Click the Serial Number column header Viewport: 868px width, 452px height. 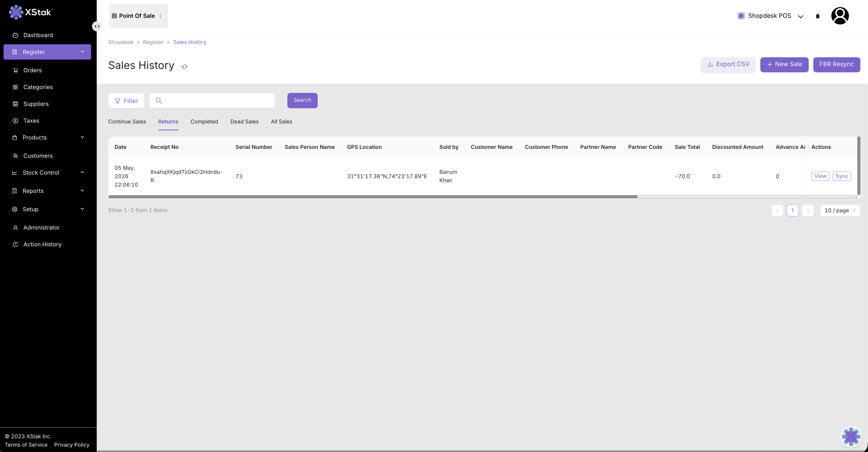[x=254, y=147]
